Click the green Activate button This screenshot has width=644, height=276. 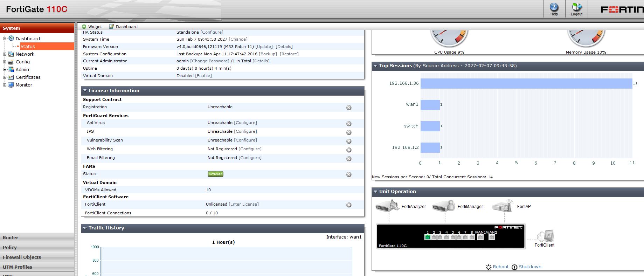[x=215, y=174]
